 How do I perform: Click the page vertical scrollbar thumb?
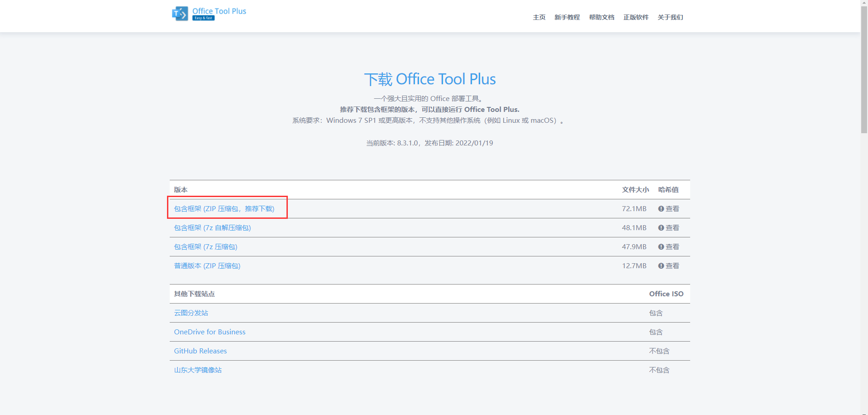864,70
